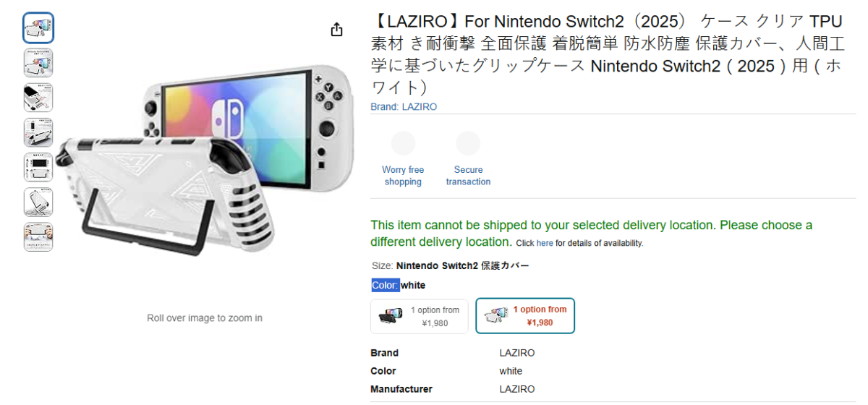Viewport: 868px width, 405px height.
Task: Open the fourth product thumbnail
Action: tap(38, 132)
